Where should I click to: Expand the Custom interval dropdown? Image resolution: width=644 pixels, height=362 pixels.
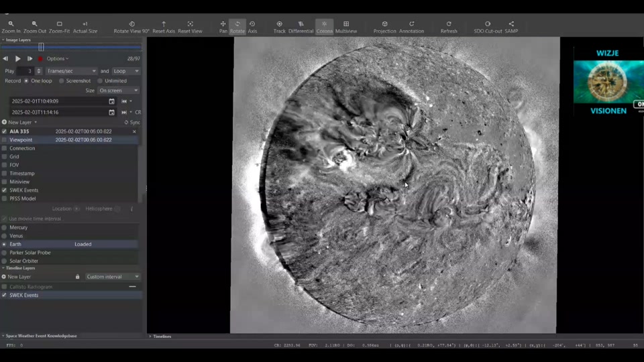(113, 277)
